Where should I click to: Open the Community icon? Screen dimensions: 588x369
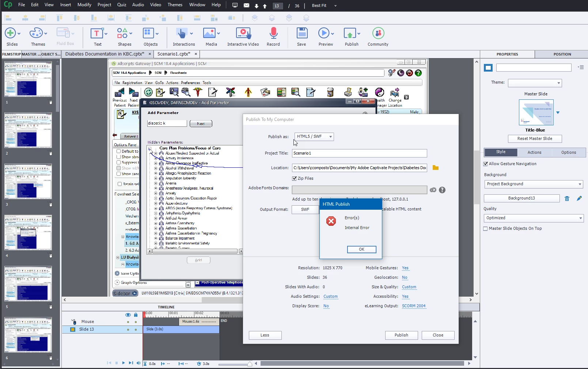tap(378, 33)
